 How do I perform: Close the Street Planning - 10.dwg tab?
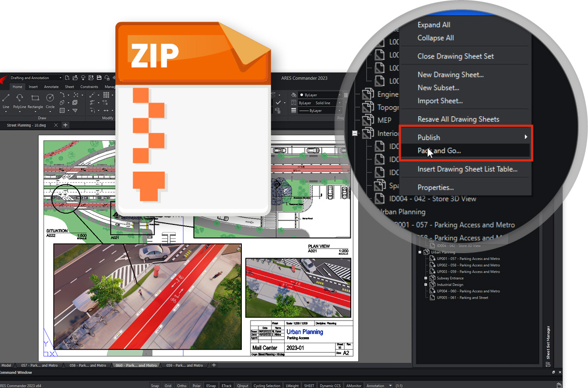coord(56,125)
